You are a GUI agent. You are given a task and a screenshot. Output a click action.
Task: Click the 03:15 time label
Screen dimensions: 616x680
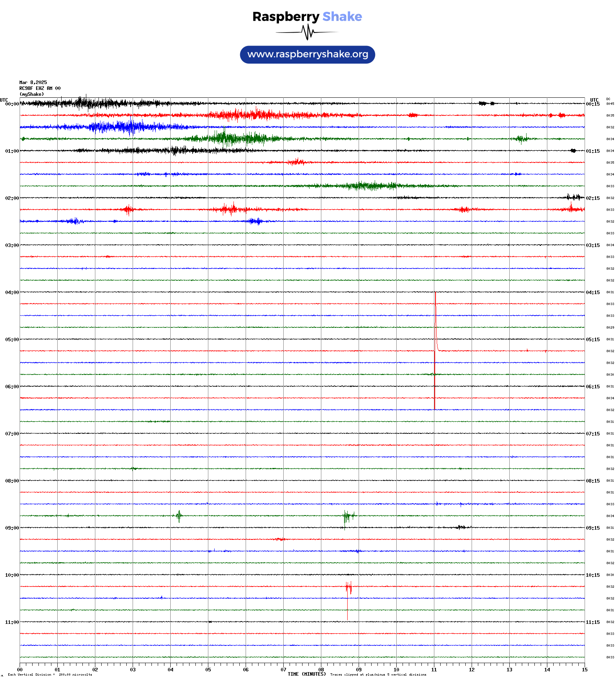pyautogui.click(x=593, y=245)
